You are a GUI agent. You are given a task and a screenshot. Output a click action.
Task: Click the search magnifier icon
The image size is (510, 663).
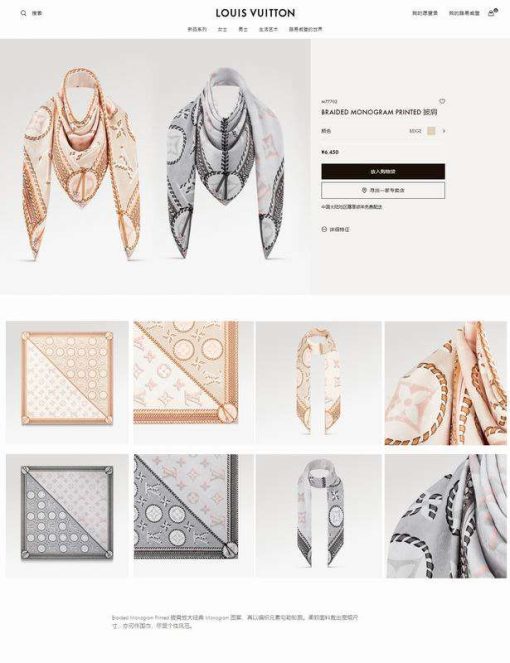point(23,13)
